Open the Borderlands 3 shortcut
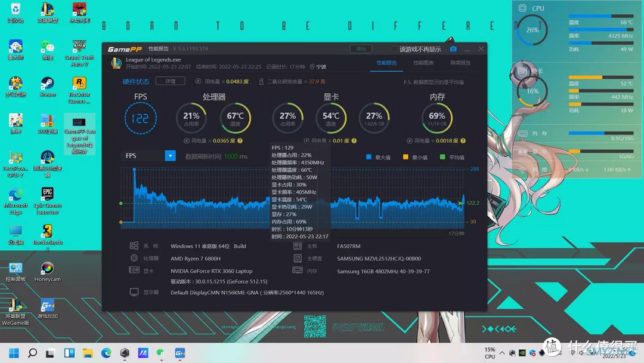Viewport: 644px width, 363px height. (48, 238)
